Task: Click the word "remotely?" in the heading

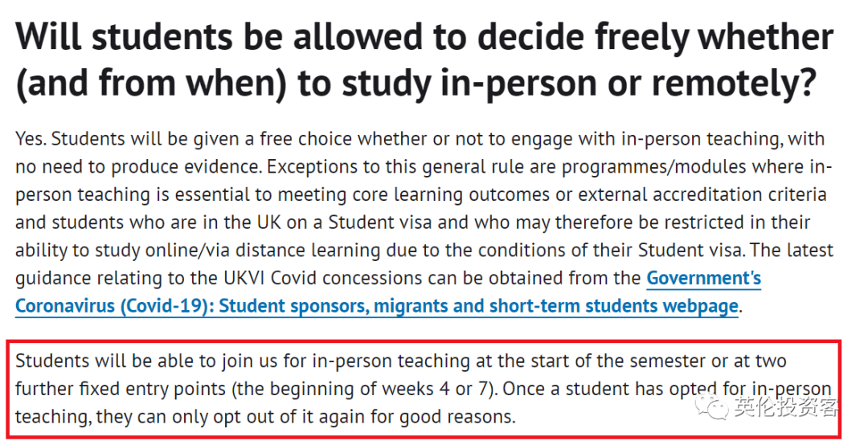Action: coord(735,83)
